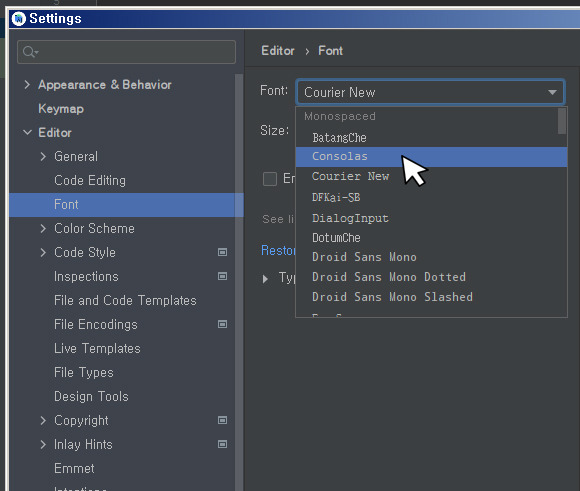Expand Appearance & Behavior section
580x491 pixels.
[x=27, y=85]
